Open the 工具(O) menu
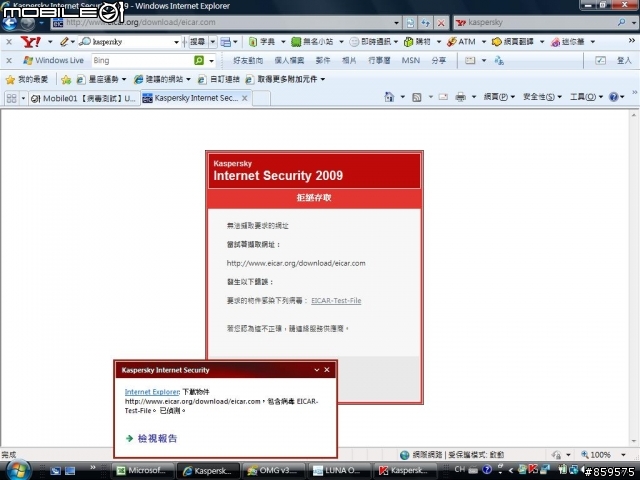The height and width of the screenshot is (480, 640). pyautogui.click(x=586, y=97)
